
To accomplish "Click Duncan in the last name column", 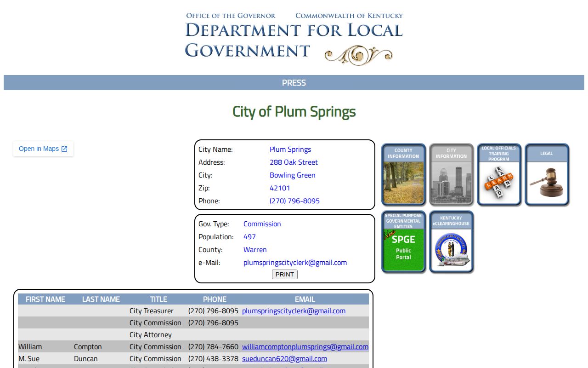I will tap(86, 359).
